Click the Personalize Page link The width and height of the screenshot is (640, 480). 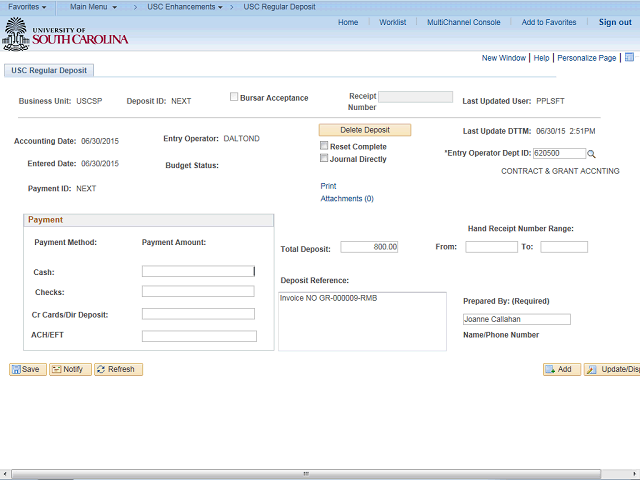pos(587,58)
